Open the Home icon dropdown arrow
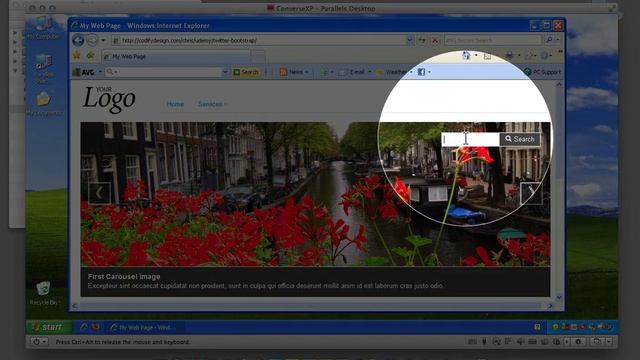Screen dimensions: 640x360 coord(476,56)
